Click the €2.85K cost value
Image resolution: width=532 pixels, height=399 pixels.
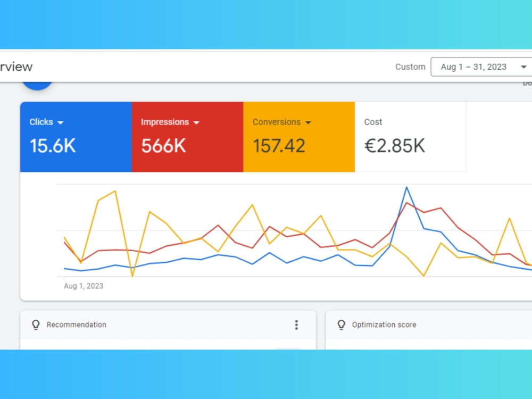395,146
